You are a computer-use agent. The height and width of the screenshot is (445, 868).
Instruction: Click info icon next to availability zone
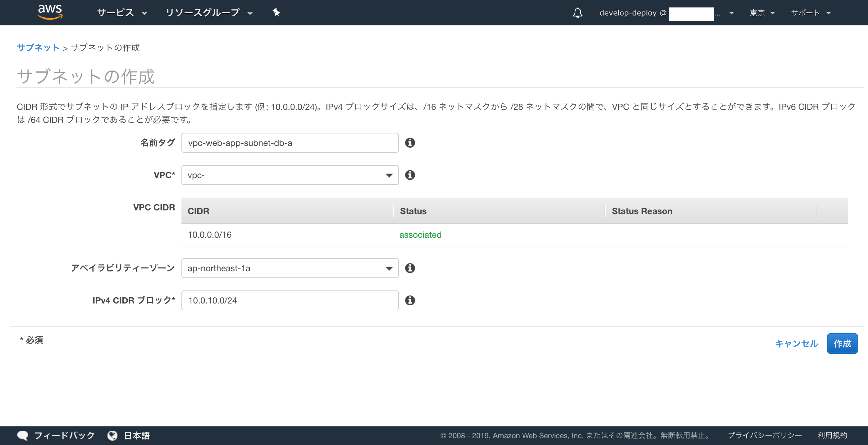pos(410,268)
